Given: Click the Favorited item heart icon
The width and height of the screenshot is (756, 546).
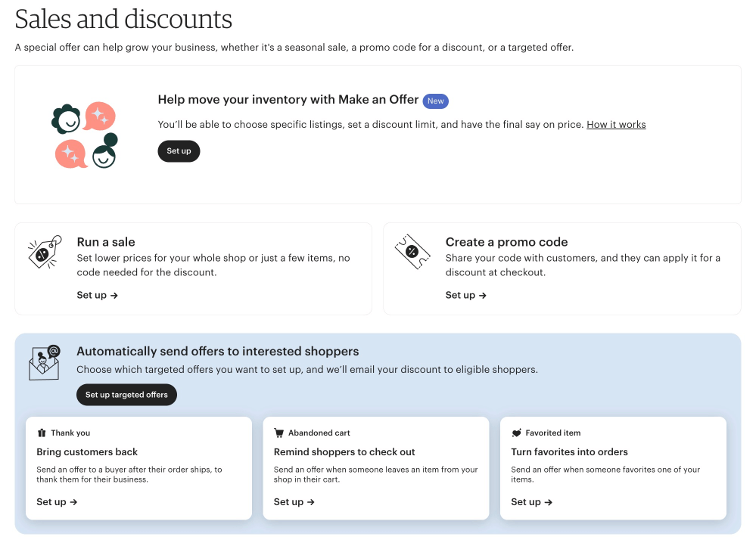Looking at the screenshot, I should pos(516,433).
